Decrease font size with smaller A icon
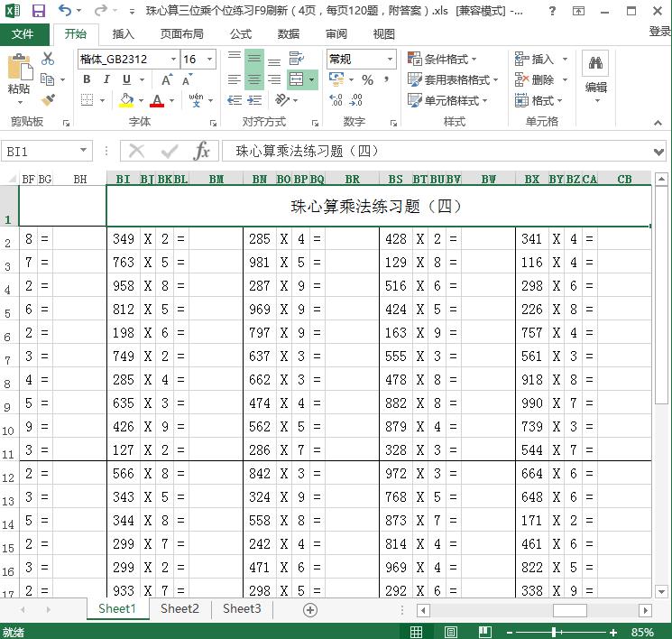Screen dimensions: 672x639 (187, 79)
